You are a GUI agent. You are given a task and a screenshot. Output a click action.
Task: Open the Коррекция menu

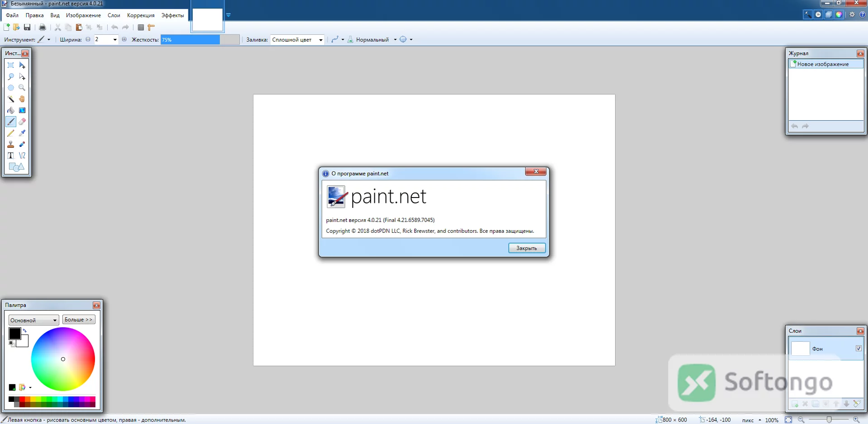141,15
